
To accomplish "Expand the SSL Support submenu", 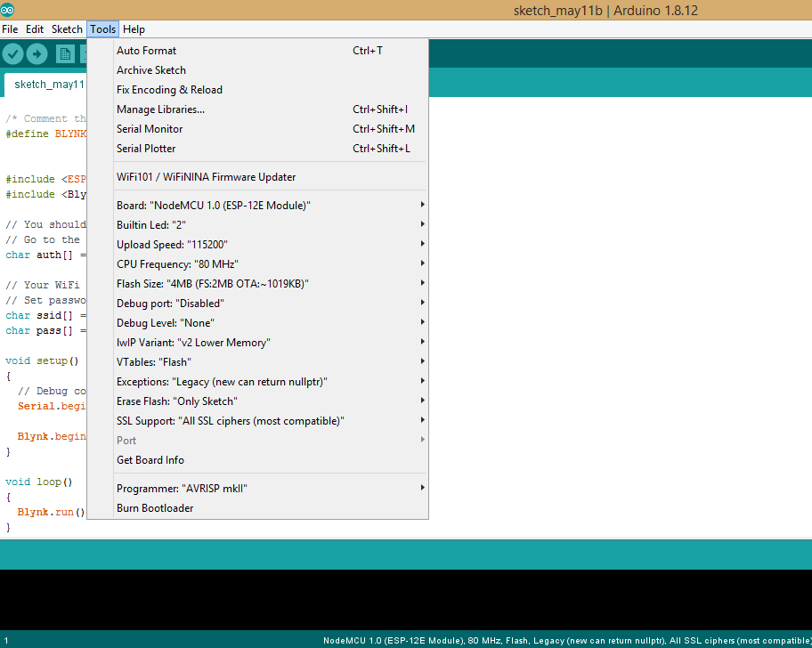I will coord(257,422).
